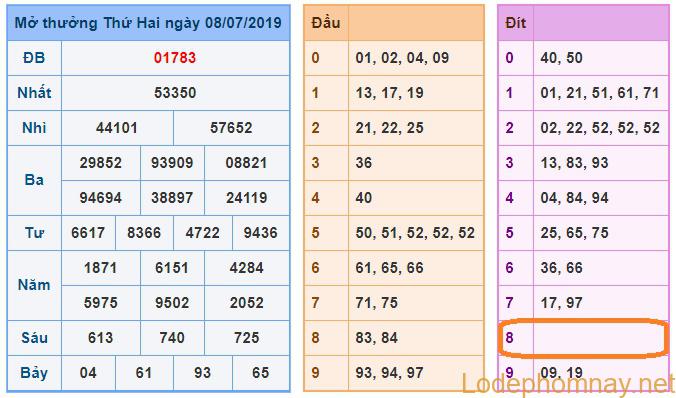
Task: Select Đầu values '71, 75'
Action: pyautogui.click(x=377, y=303)
